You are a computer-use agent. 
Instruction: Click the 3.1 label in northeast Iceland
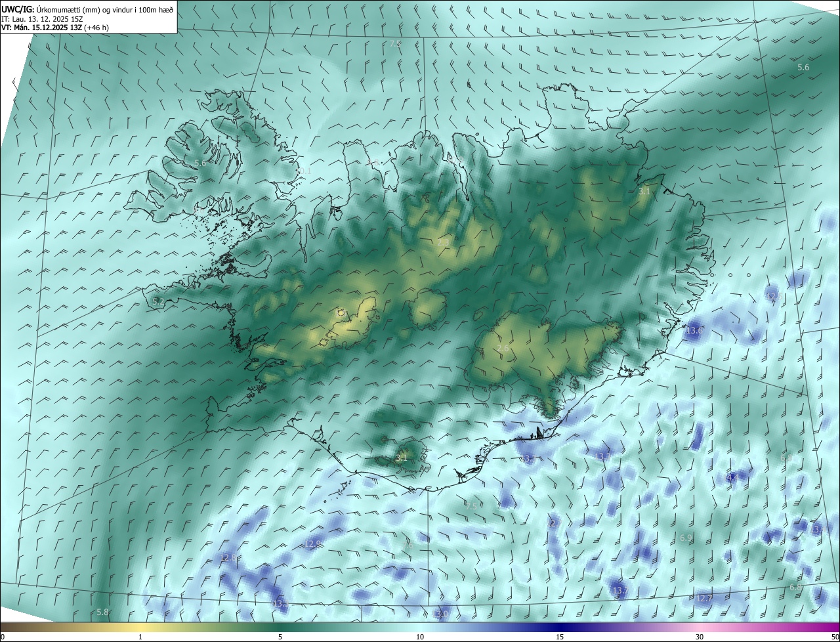(x=644, y=192)
